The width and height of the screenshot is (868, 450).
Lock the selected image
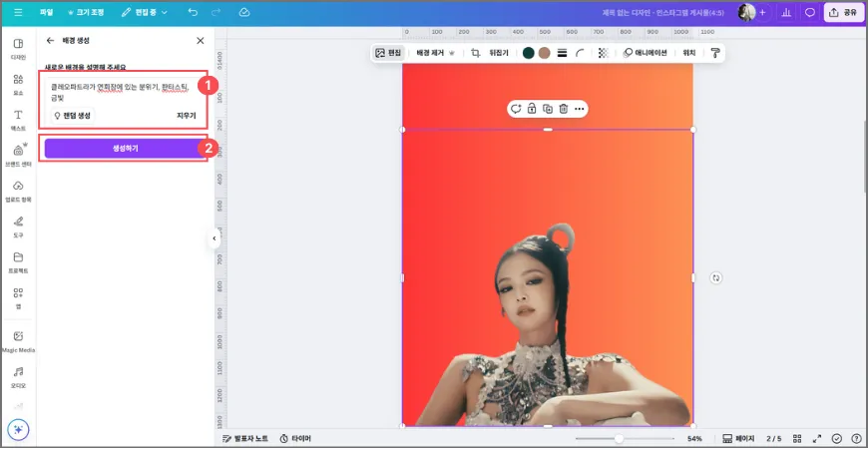coord(532,109)
